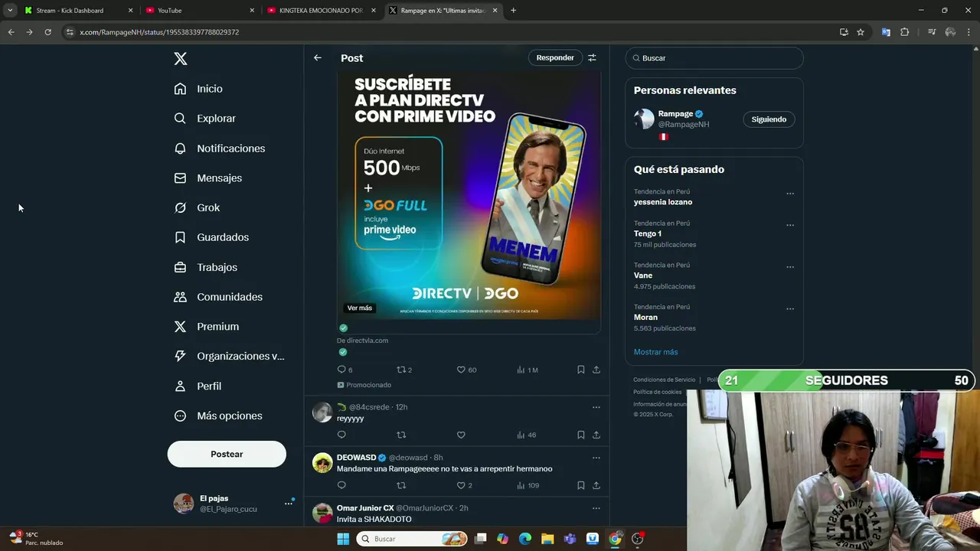
Task: Go back with the Post arrow
Action: pos(318,57)
